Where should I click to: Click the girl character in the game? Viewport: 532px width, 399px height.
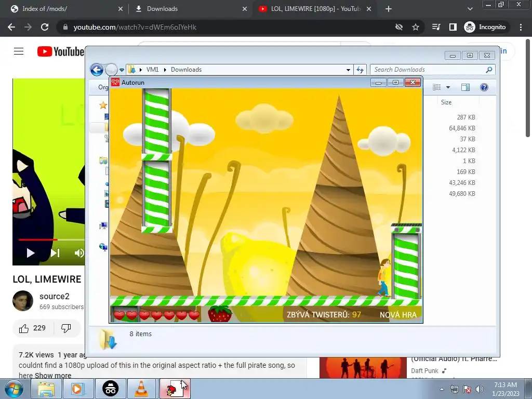tap(384, 278)
